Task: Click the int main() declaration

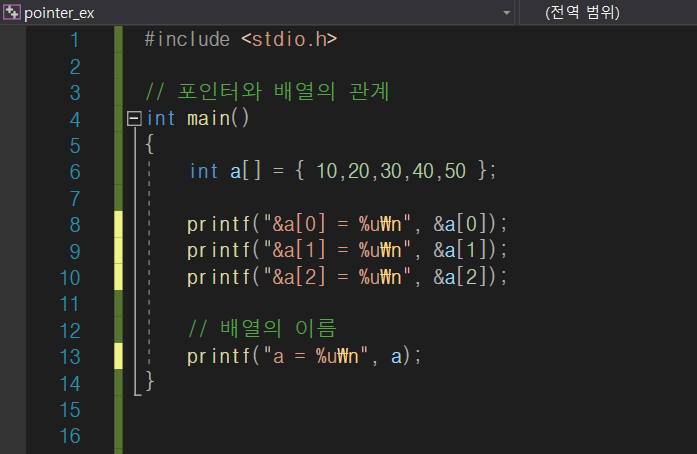Action: (198, 119)
